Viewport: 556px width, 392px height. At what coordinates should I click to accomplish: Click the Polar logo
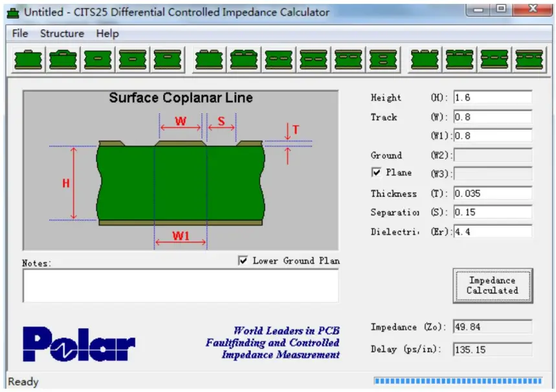tap(78, 345)
